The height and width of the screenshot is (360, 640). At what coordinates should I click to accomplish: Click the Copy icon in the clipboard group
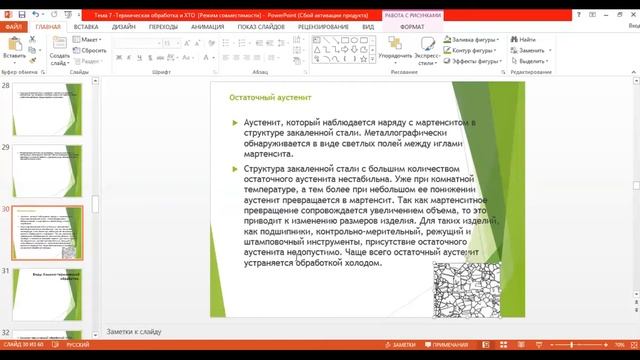coord(32,50)
